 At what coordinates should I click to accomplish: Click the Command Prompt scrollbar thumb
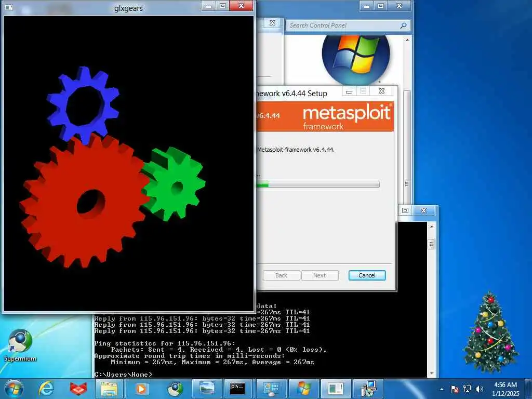(x=432, y=244)
